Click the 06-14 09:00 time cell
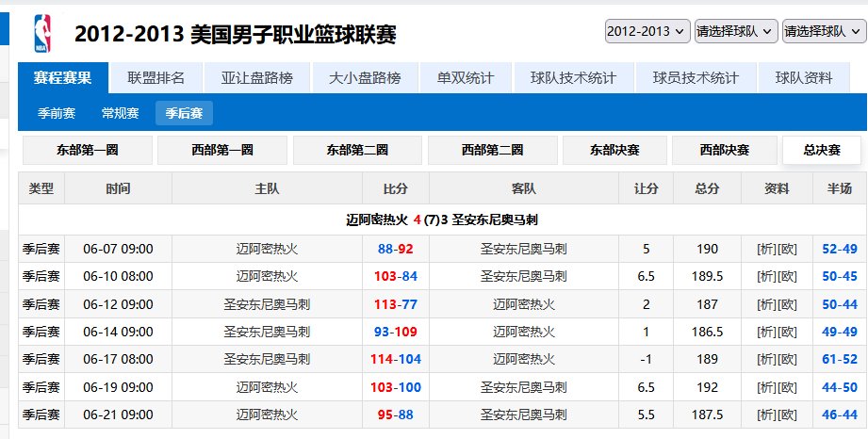868x439 pixels. [x=118, y=332]
